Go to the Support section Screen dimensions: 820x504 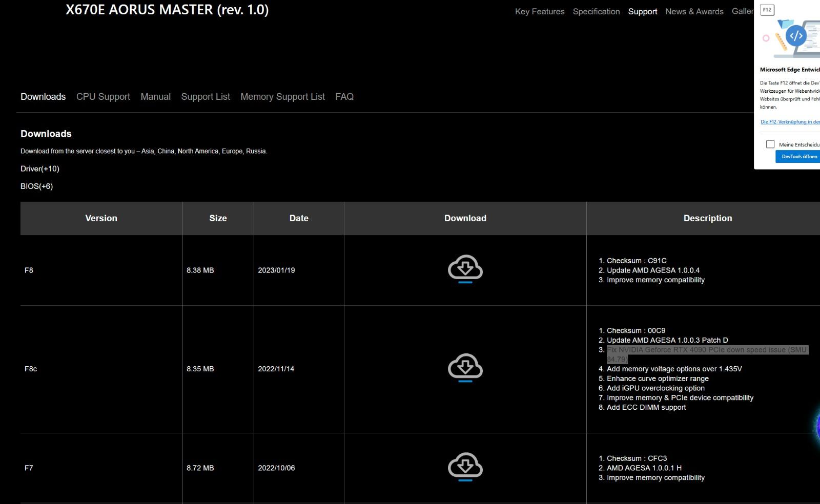click(643, 11)
